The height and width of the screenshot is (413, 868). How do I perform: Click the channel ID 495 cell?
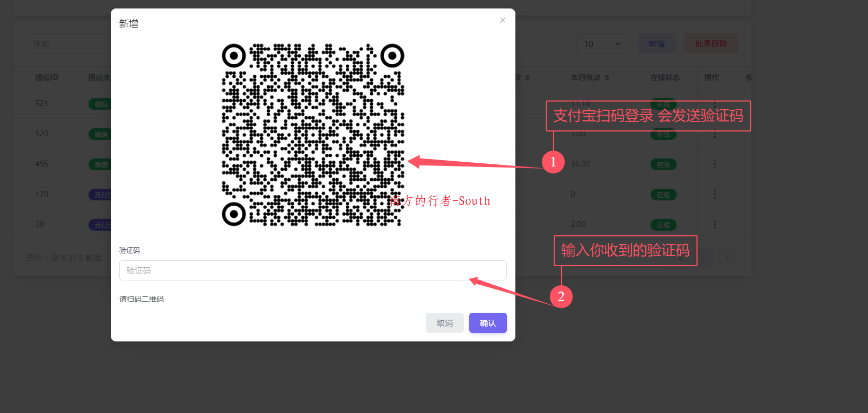click(x=42, y=164)
